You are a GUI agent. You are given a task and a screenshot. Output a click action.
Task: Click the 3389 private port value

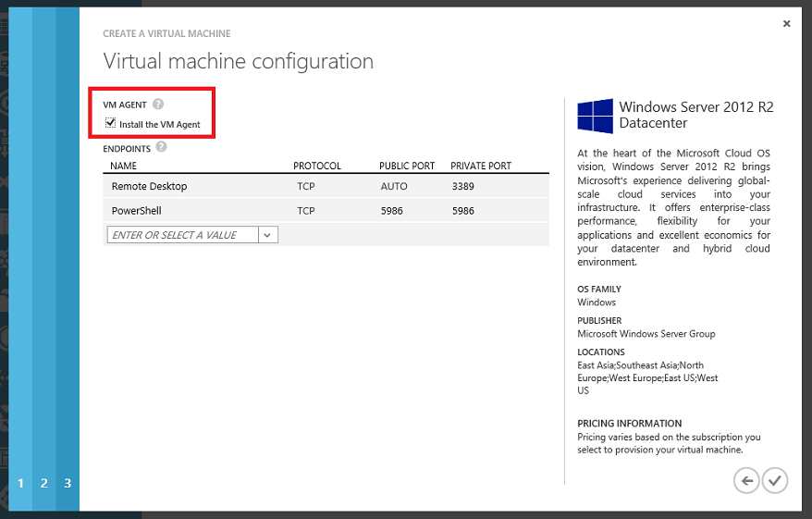(x=462, y=186)
